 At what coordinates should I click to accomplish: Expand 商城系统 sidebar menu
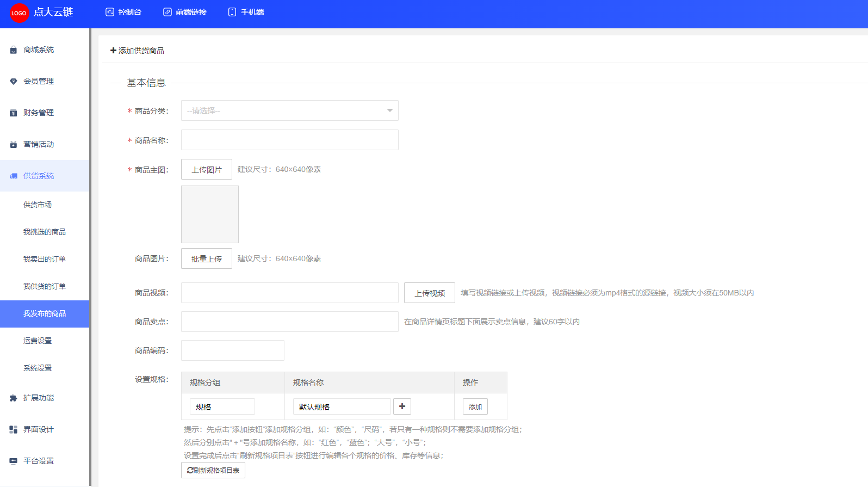tap(45, 50)
